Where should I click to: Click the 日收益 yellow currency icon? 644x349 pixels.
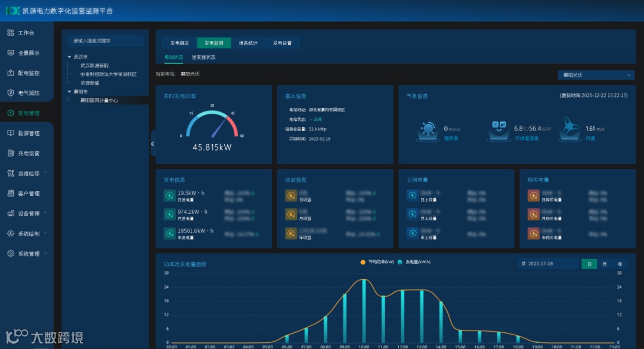(291, 195)
